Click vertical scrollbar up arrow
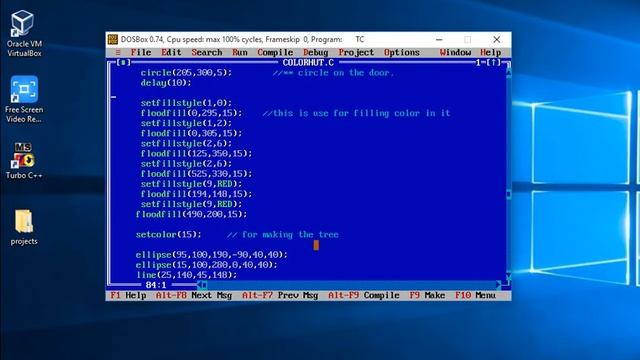This screenshot has height=360, width=640. pyautogui.click(x=509, y=73)
